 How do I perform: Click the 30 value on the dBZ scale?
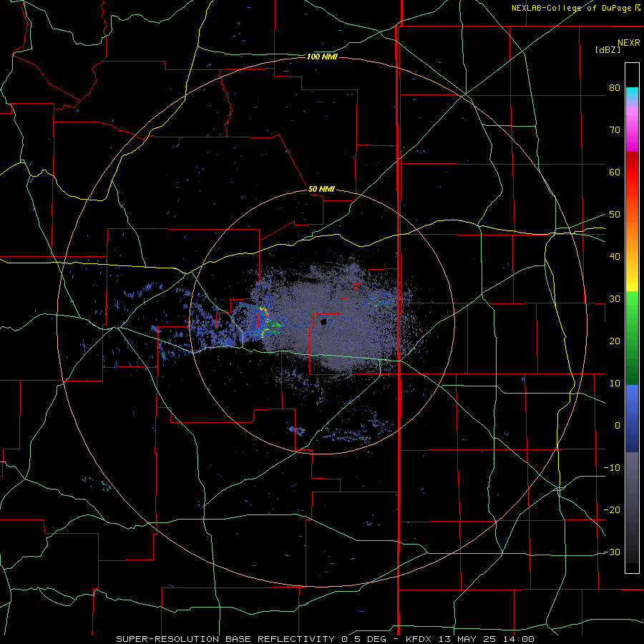pyautogui.click(x=615, y=299)
